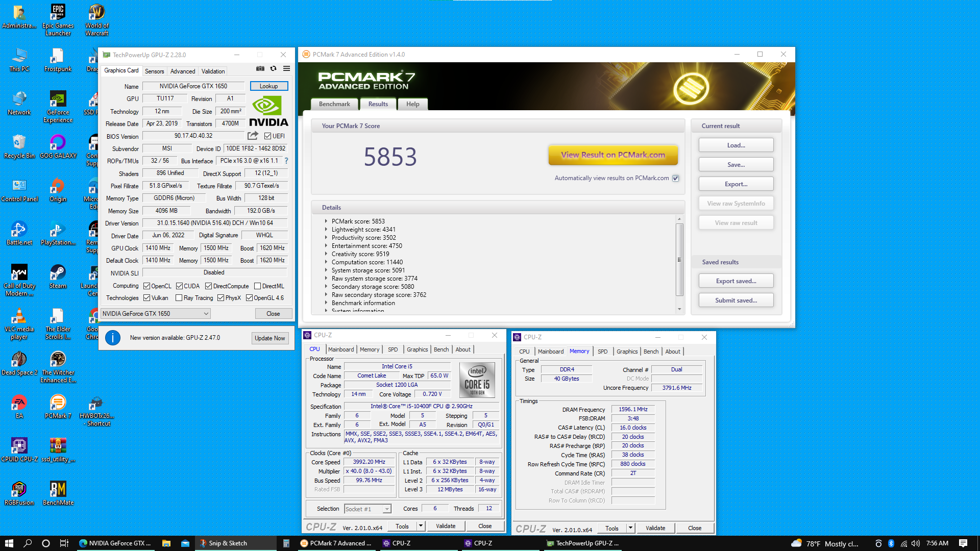Open the Help tab in PCMark 7

coord(412,104)
